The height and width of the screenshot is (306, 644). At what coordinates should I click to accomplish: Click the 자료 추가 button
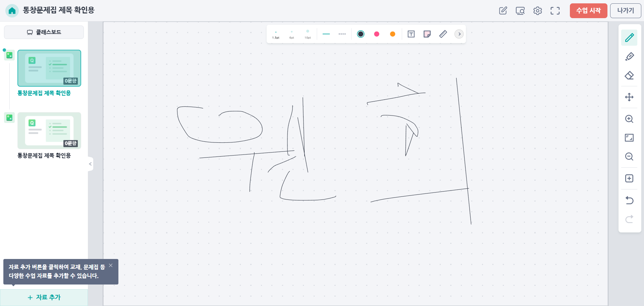[44, 297]
